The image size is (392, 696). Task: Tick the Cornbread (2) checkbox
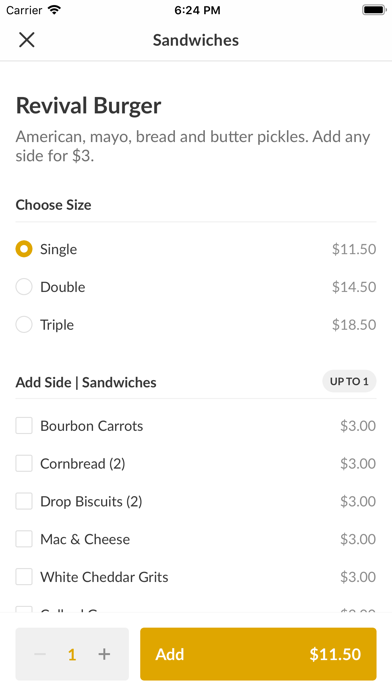point(24,463)
